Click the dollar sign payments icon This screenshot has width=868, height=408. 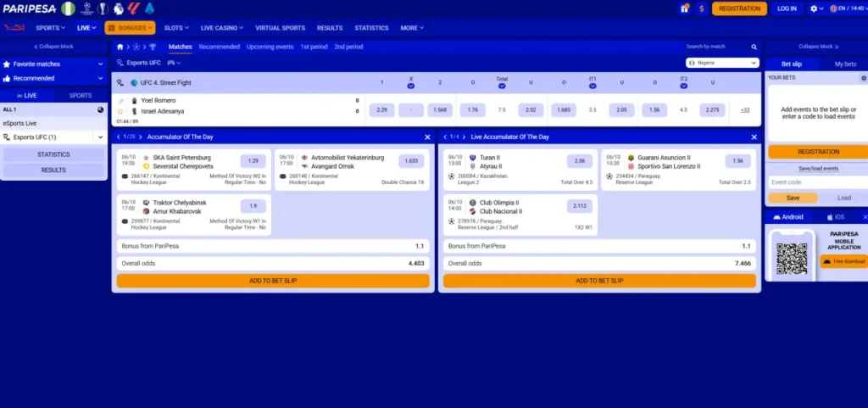tap(702, 8)
